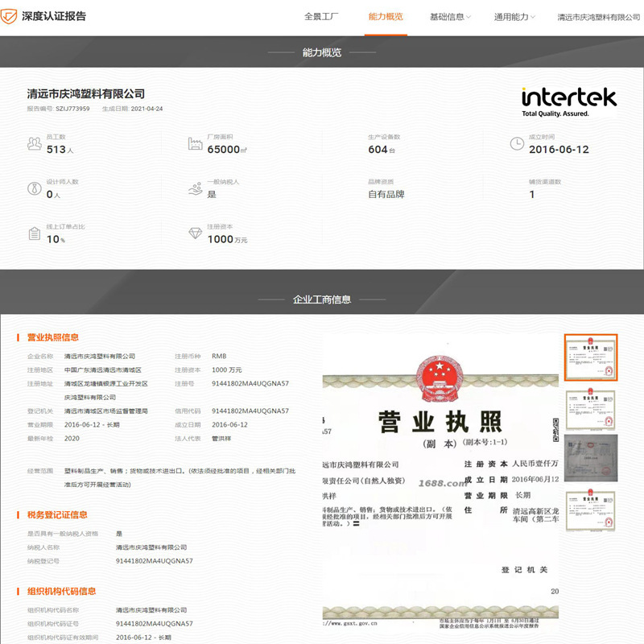Screen dimensions: 644x644
Task: Select the 能力概览 tab
Action: point(386,17)
